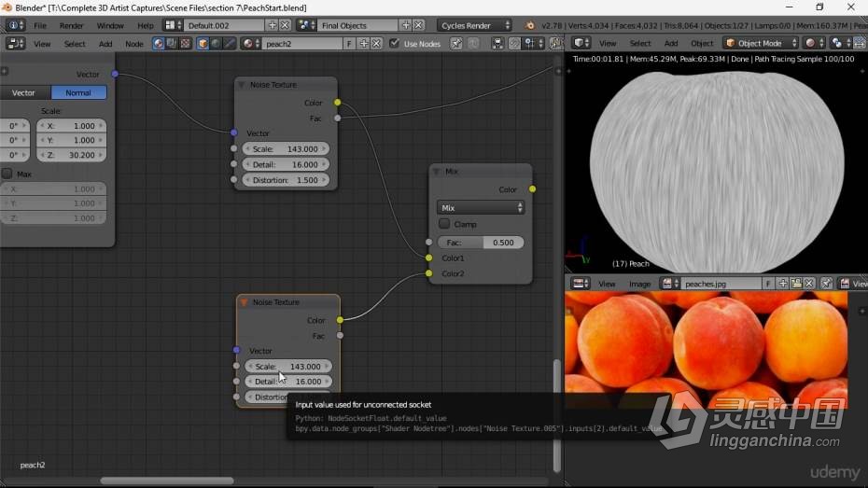
Task: Add a new image in the image editor
Action: click(783, 284)
